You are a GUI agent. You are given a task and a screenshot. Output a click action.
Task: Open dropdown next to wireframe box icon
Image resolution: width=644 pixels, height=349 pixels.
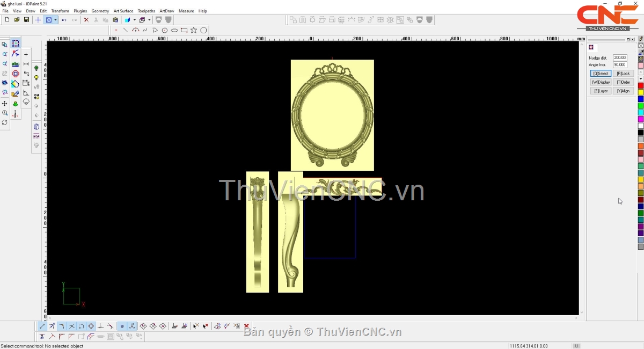click(149, 20)
